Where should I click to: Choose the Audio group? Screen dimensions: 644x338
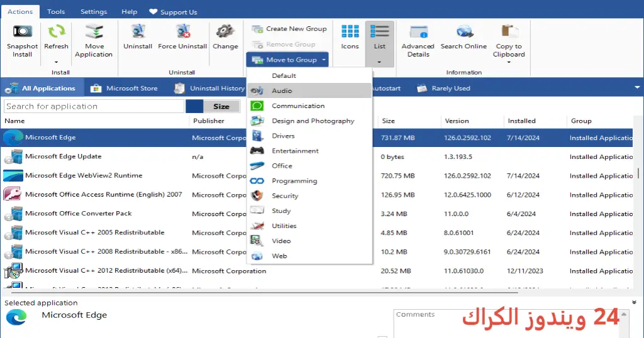coord(309,90)
